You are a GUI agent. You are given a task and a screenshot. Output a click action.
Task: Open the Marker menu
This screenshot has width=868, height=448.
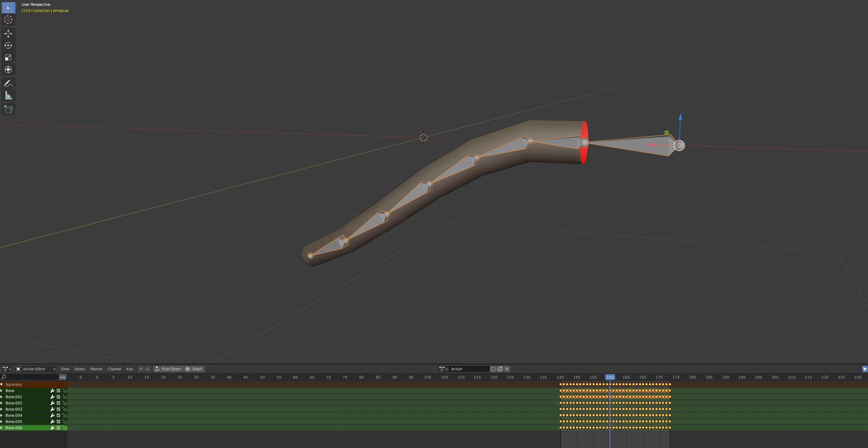click(x=97, y=369)
